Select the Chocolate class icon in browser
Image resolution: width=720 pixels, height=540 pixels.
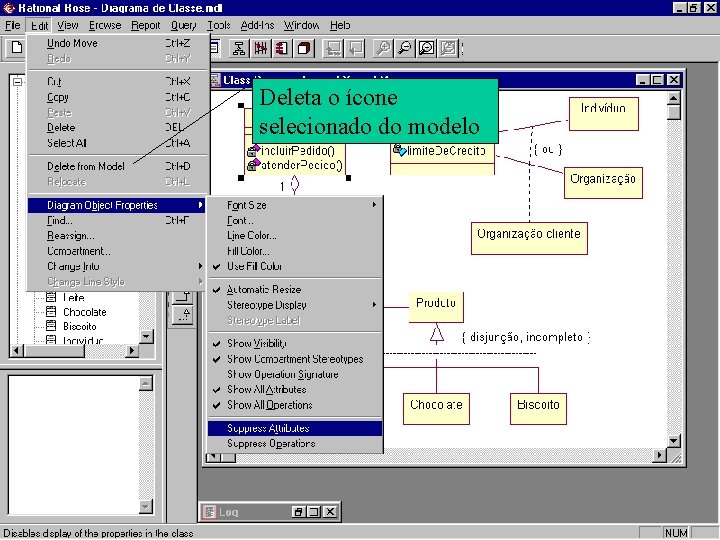tap(51, 312)
